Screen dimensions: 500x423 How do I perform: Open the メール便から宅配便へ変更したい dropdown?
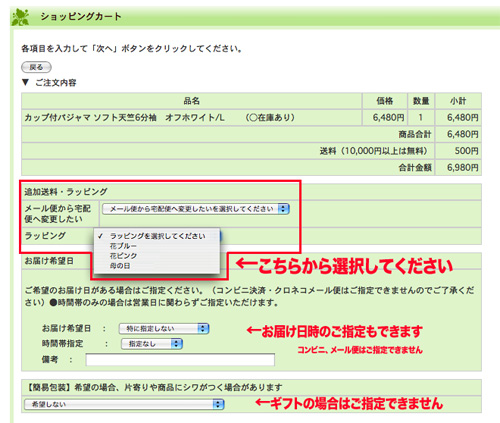pyautogui.click(x=196, y=209)
